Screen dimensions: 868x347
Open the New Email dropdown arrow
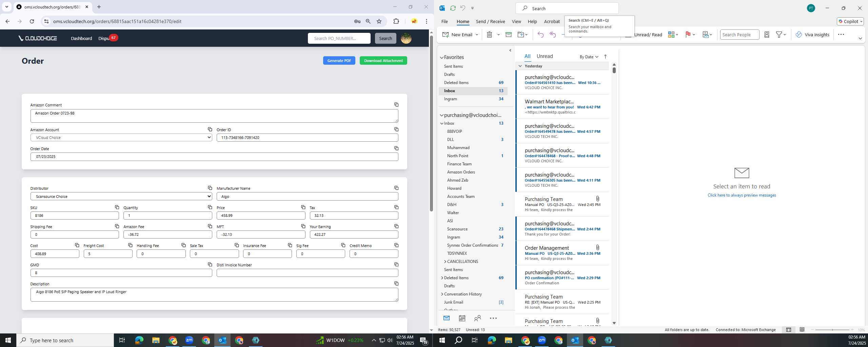coord(477,35)
